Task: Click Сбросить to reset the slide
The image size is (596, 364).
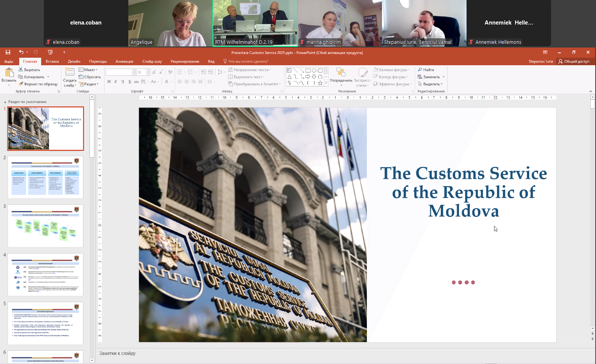Action: click(89, 77)
